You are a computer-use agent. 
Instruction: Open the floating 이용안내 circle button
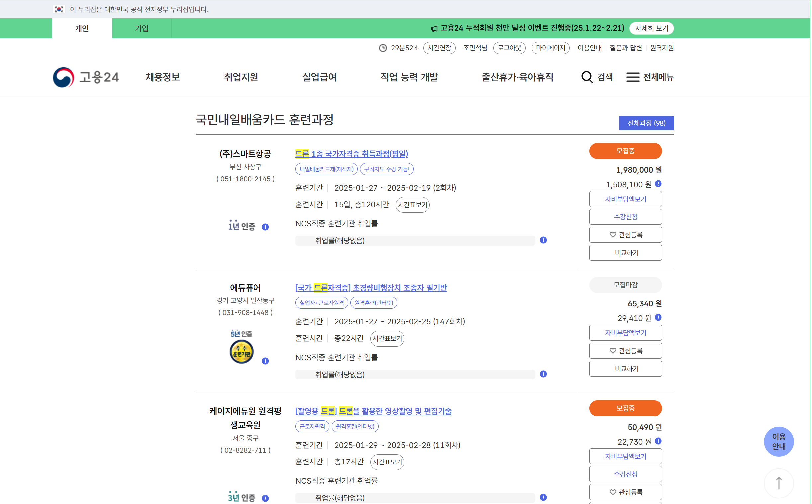[x=779, y=441]
